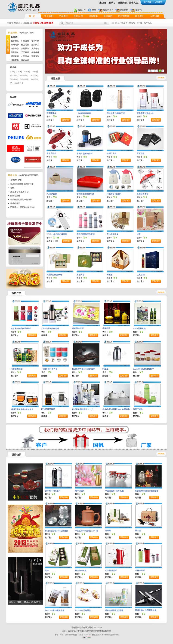The width and height of the screenshot is (173, 644).
Task: Click the 客服小Y customer service chat icon
Action: pos(75,10)
